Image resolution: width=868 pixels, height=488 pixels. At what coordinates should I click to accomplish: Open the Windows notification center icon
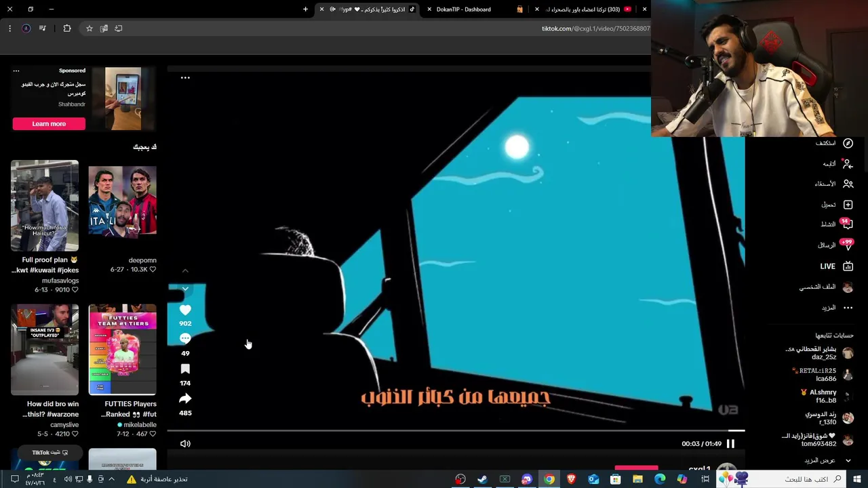14,479
